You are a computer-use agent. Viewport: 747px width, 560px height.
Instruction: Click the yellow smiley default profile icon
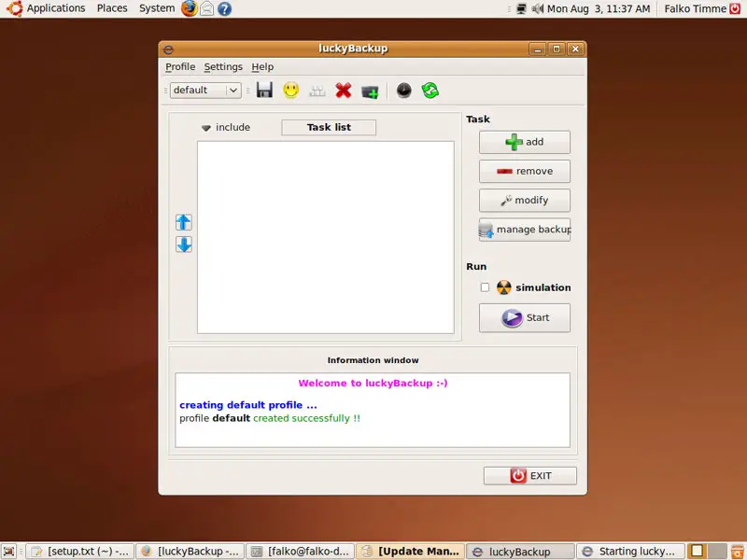(290, 90)
